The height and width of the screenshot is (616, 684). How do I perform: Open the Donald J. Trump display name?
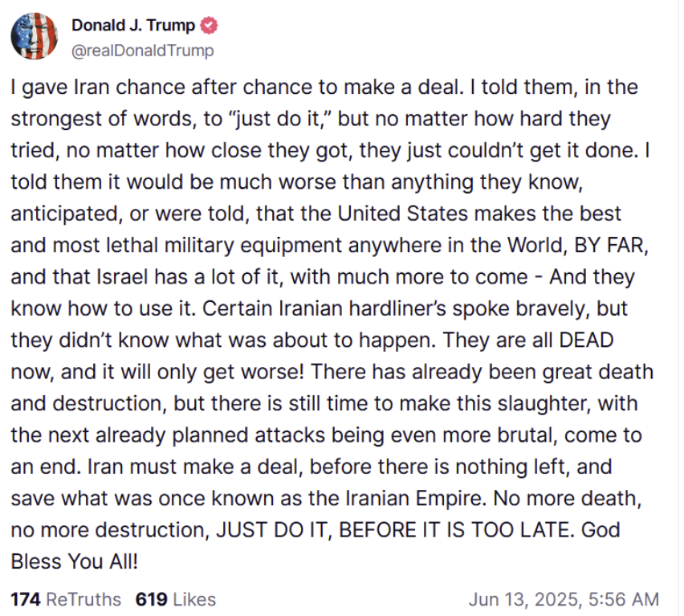133,26
